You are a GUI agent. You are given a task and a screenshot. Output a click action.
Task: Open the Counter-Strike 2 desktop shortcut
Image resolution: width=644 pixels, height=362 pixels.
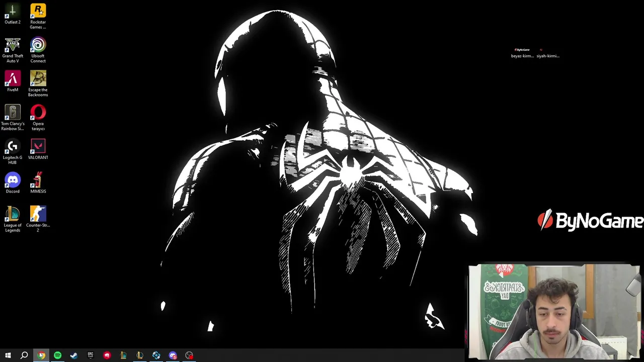(x=38, y=219)
